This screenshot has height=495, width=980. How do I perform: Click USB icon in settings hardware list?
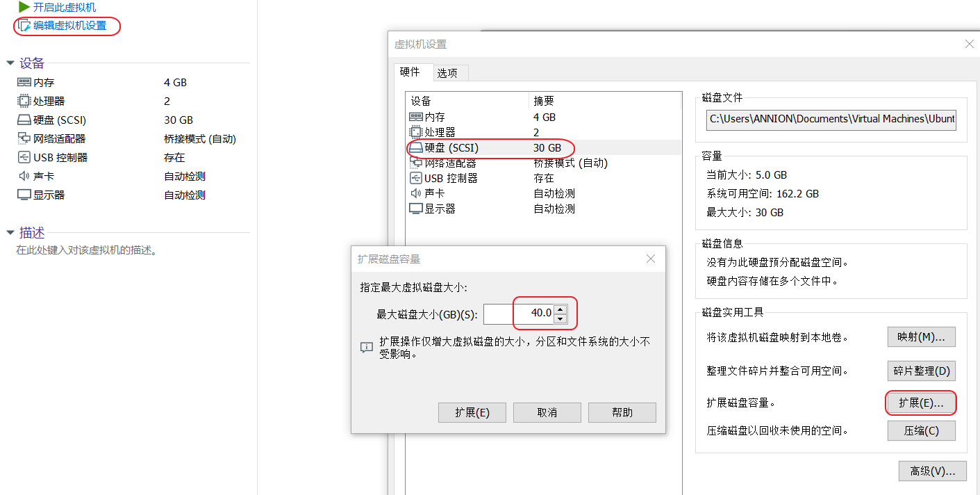coord(416,178)
